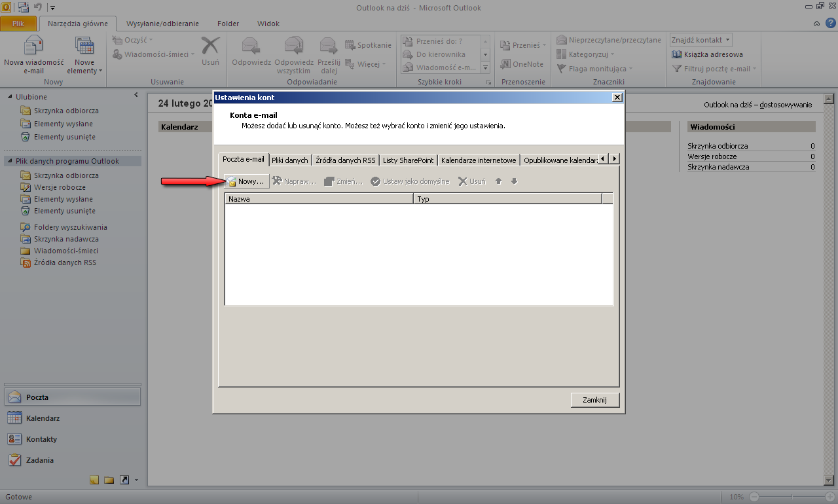Click the Znajdź kontakt search field
838x504 pixels.
tap(701, 40)
